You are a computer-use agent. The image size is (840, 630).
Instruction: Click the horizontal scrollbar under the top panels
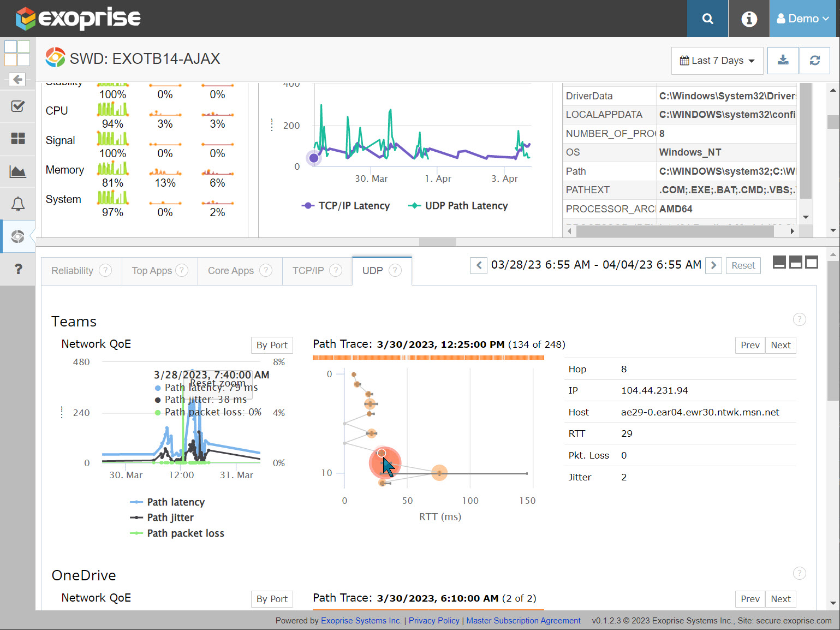437,242
